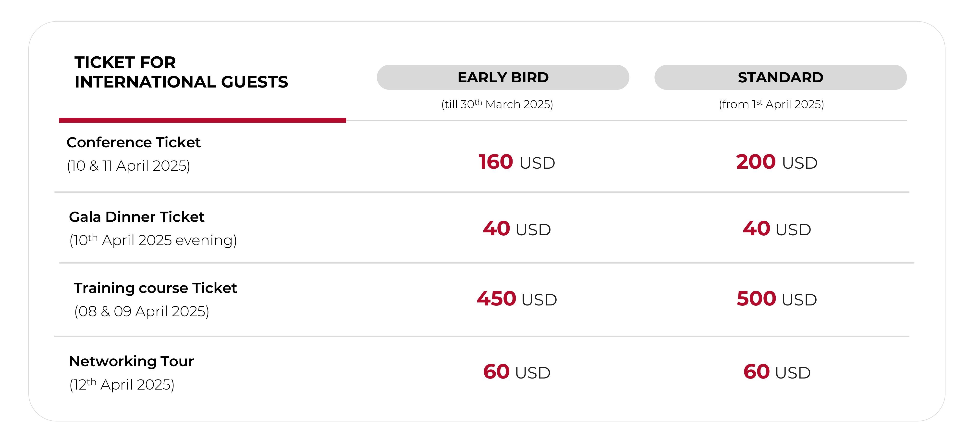
Task: Click the from 1st April 2025 note
Action: click(772, 104)
